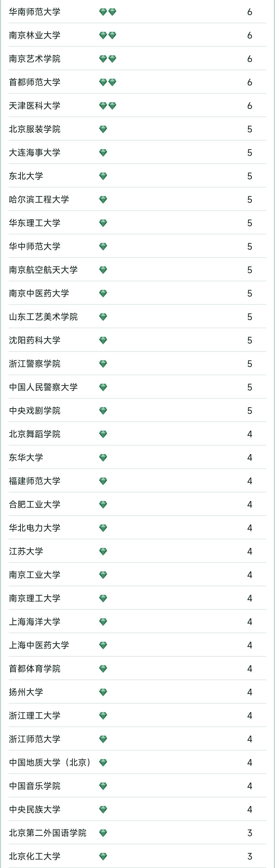Click the gem icon beside 哈尔滨工程大学
Viewport: 275px width, 868px height.
tap(103, 199)
